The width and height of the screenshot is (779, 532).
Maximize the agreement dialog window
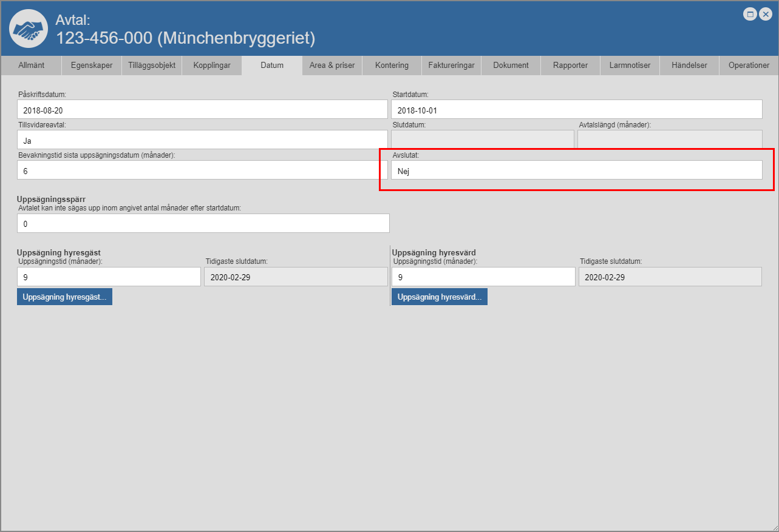click(750, 15)
